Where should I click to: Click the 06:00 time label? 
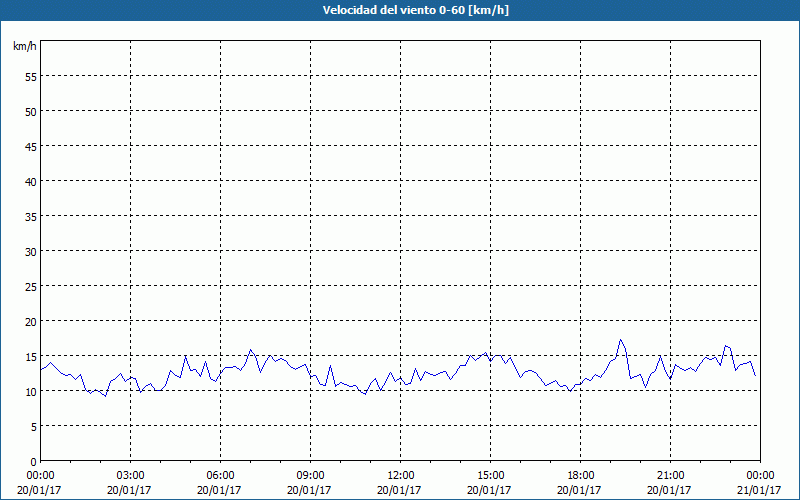tap(220, 476)
